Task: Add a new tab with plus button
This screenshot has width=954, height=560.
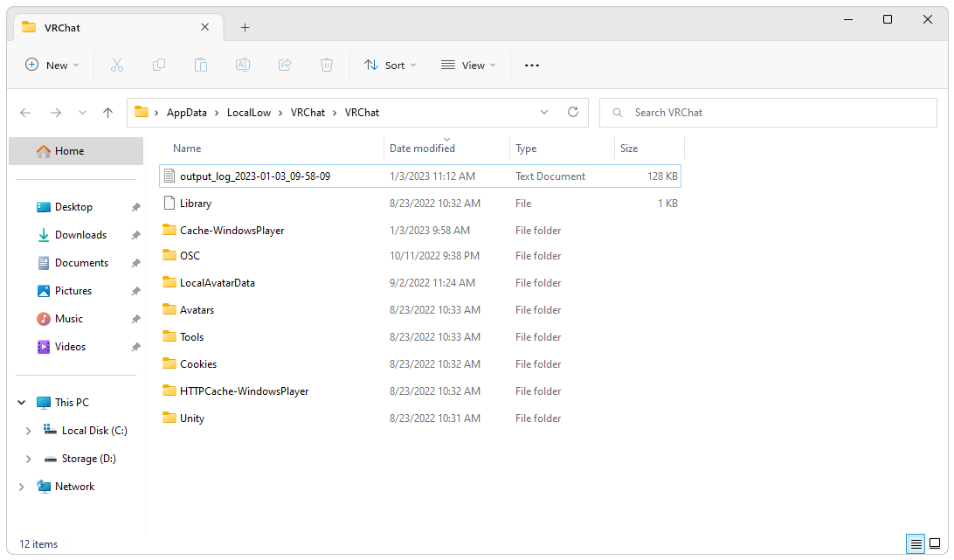Action: (245, 27)
